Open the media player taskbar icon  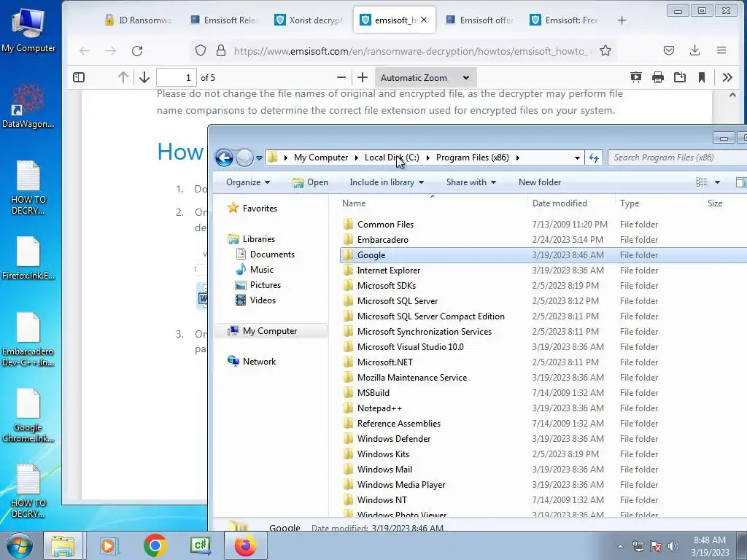[x=109, y=545]
